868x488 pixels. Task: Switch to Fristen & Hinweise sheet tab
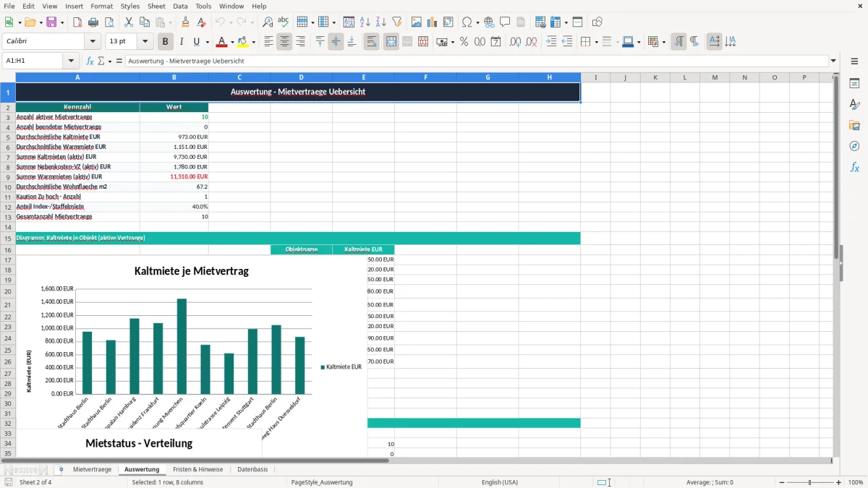click(198, 469)
